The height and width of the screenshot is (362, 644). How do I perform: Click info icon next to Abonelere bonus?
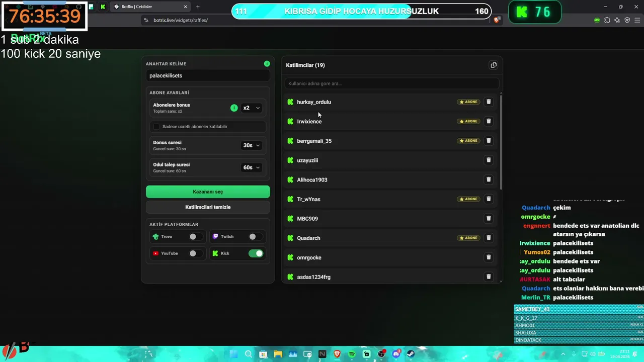[234, 108]
